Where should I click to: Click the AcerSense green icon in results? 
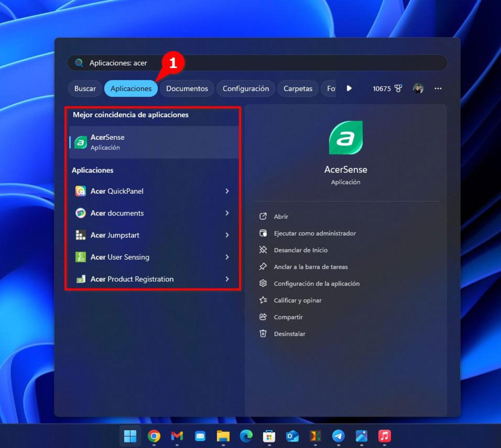click(x=81, y=142)
